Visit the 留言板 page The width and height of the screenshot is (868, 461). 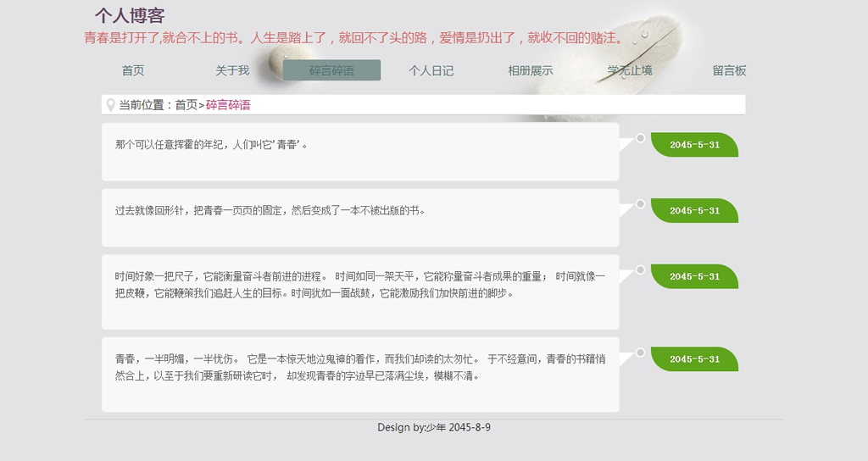729,70
